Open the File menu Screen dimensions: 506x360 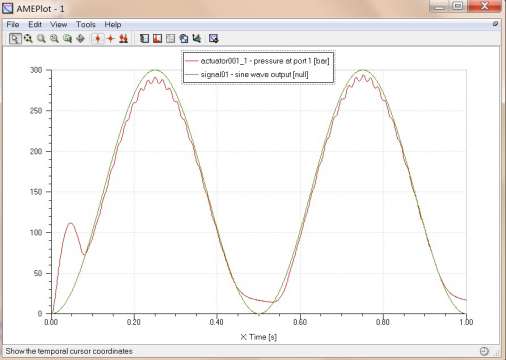point(13,25)
